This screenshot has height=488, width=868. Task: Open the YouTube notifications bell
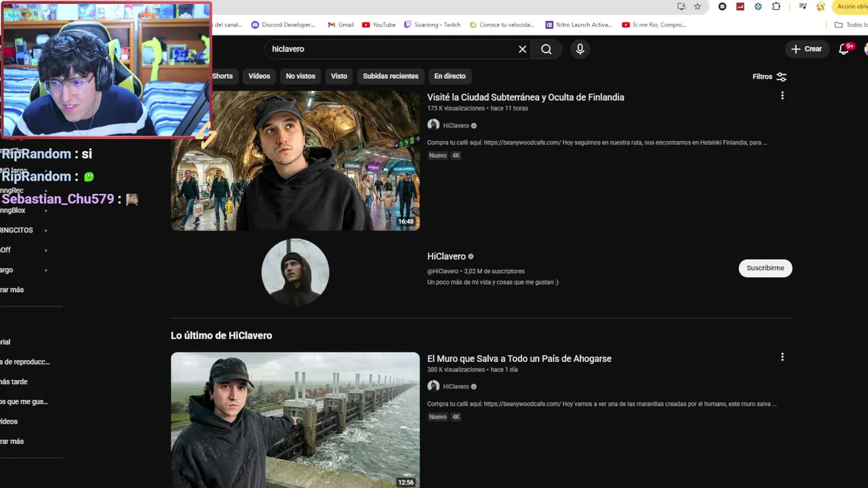(844, 49)
